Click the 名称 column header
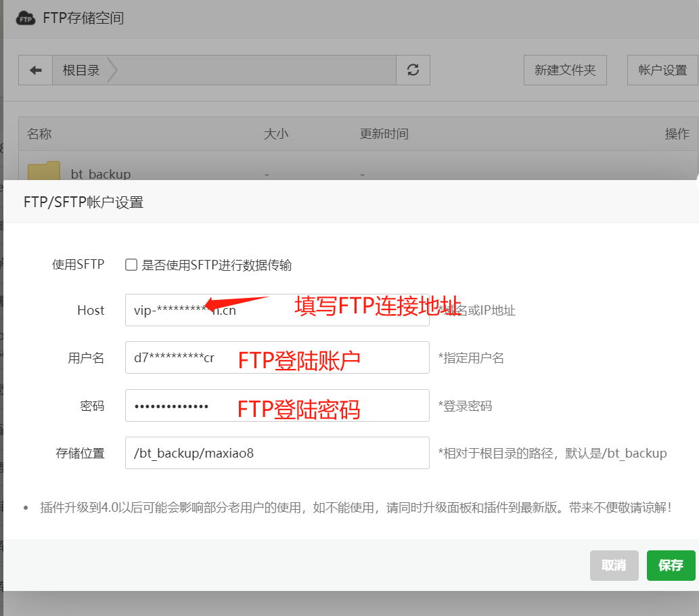The width and height of the screenshot is (699, 616). 39,134
